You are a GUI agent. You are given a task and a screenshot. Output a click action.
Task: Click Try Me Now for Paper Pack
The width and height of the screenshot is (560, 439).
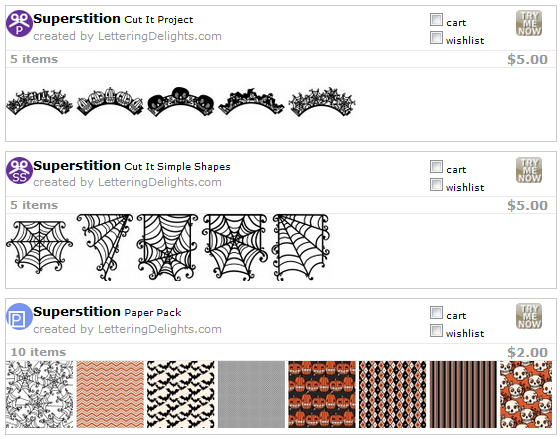click(529, 316)
